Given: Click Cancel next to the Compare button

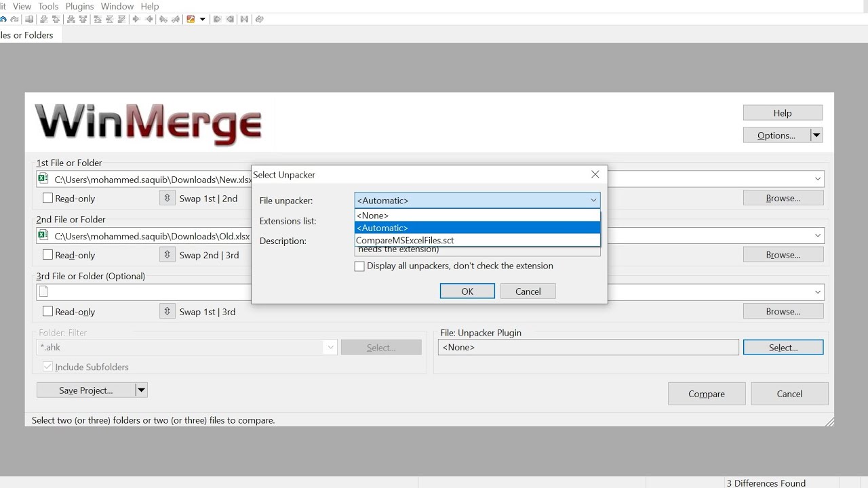Looking at the screenshot, I should [x=789, y=394].
